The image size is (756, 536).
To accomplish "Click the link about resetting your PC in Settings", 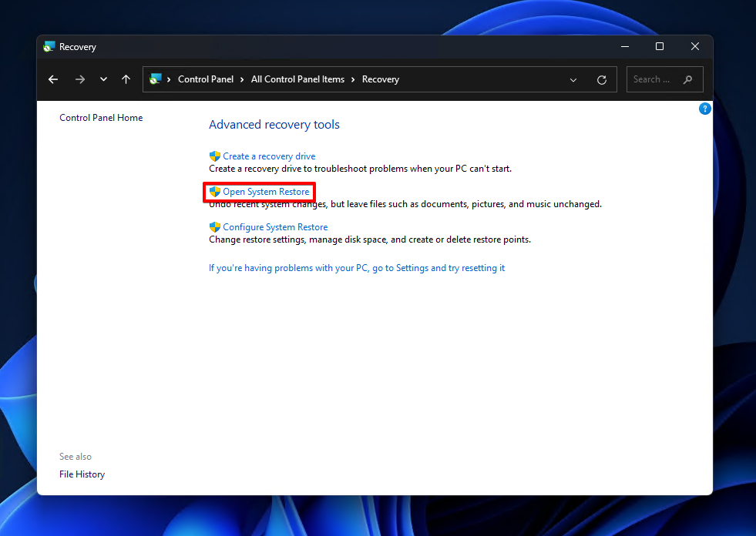I will click(x=356, y=267).
